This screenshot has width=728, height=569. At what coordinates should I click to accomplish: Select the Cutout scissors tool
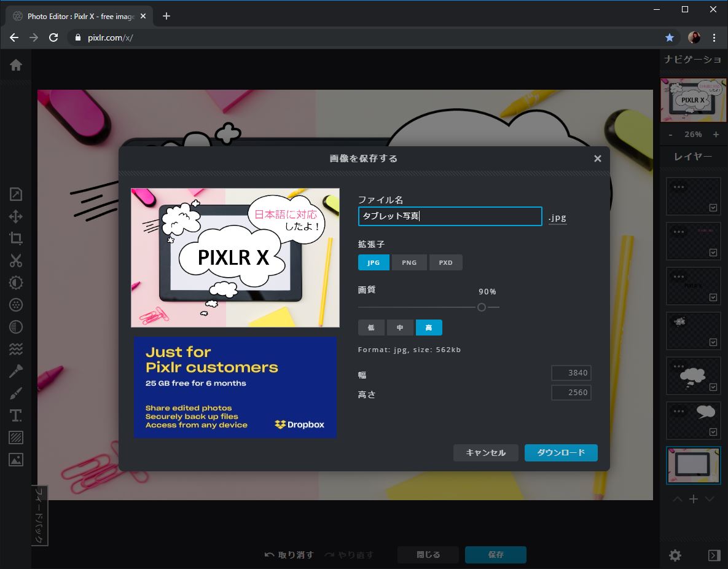(x=16, y=261)
